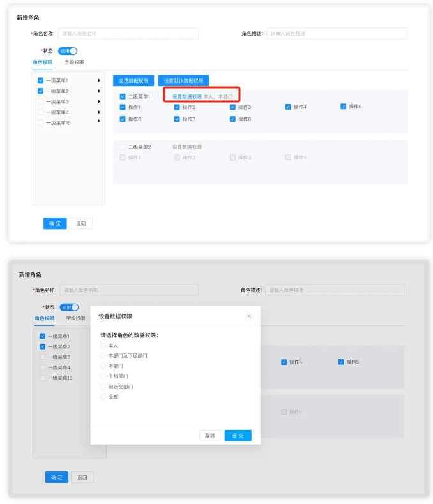Click the greyed-out 操作4 checkbox on the dimmed page
Viewport: 433px width, 504px height.
click(284, 411)
